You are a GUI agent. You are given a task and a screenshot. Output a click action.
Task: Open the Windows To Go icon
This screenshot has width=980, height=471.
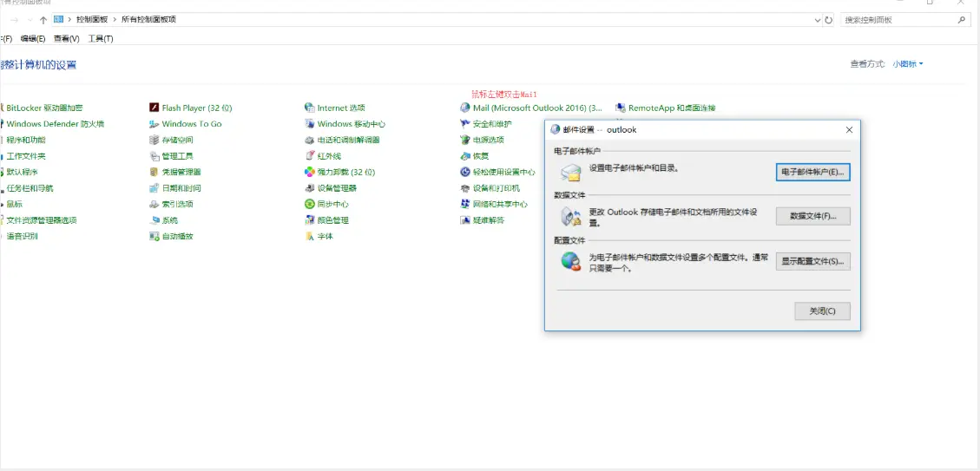[x=155, y=124]
